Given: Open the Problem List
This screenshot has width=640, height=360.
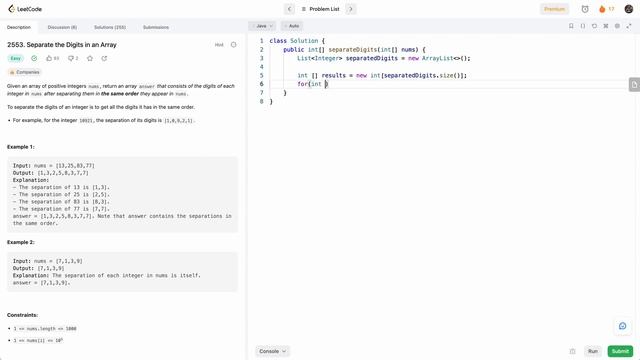Looking at the screenshot, I should (x=320, y=9).
